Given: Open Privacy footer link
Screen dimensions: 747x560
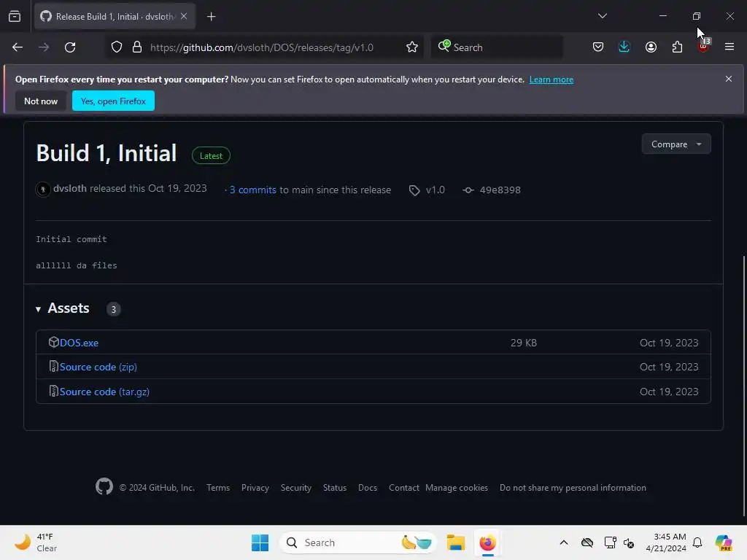Looking at the screenshot, I should pyautogui.click(x=255, y=488).
